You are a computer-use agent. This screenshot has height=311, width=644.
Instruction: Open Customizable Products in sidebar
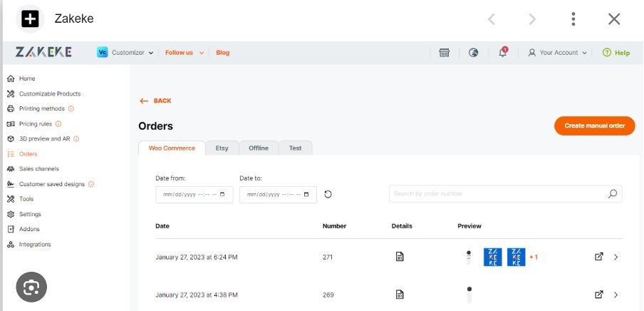(x=49, y=93)
